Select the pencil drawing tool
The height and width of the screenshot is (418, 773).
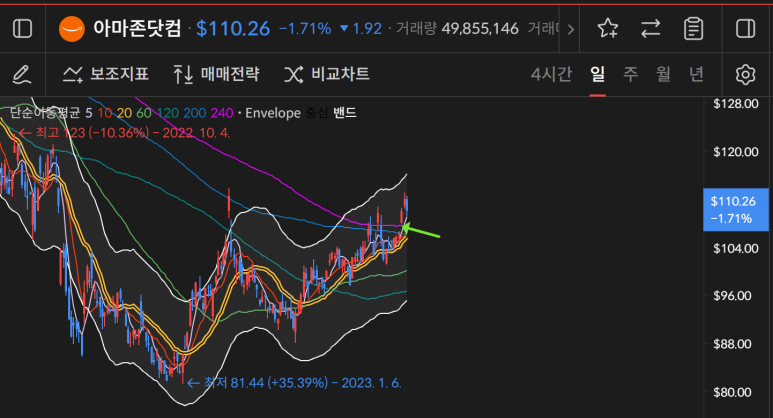[x=22, y=74]
